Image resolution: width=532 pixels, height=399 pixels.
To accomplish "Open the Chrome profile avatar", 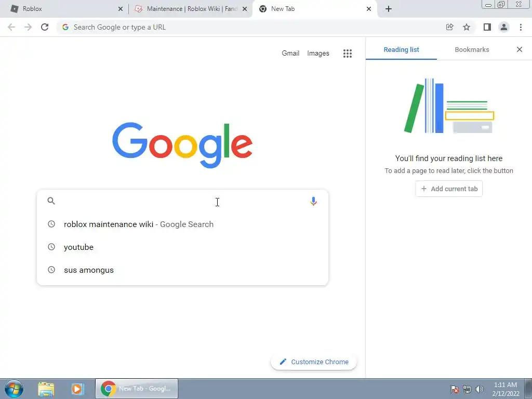I will tap(504, 27).
